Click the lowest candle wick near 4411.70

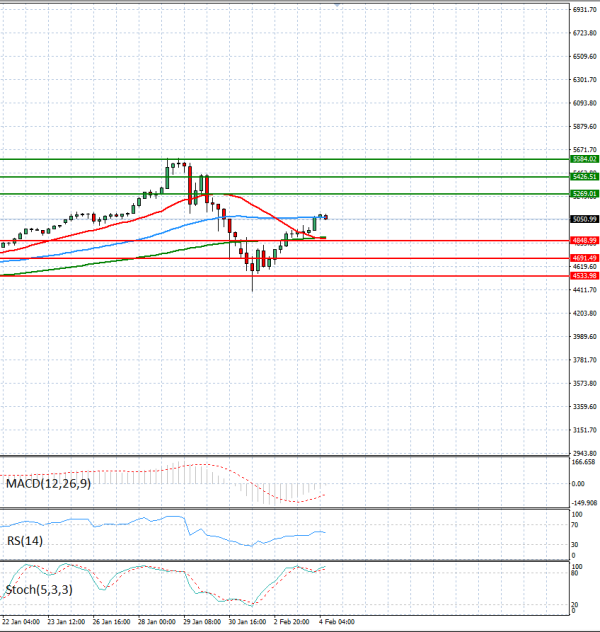click(252, 286)
